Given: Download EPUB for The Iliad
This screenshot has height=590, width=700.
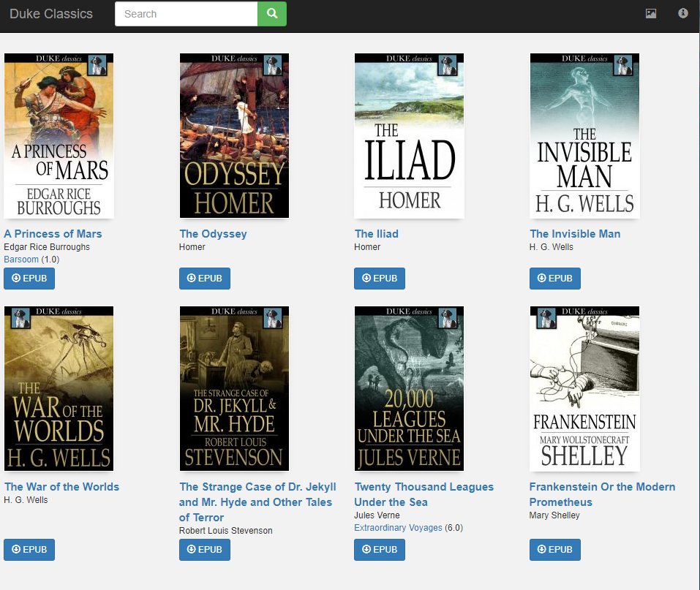Looking at the screenshot, I should (x=380, y=279).
